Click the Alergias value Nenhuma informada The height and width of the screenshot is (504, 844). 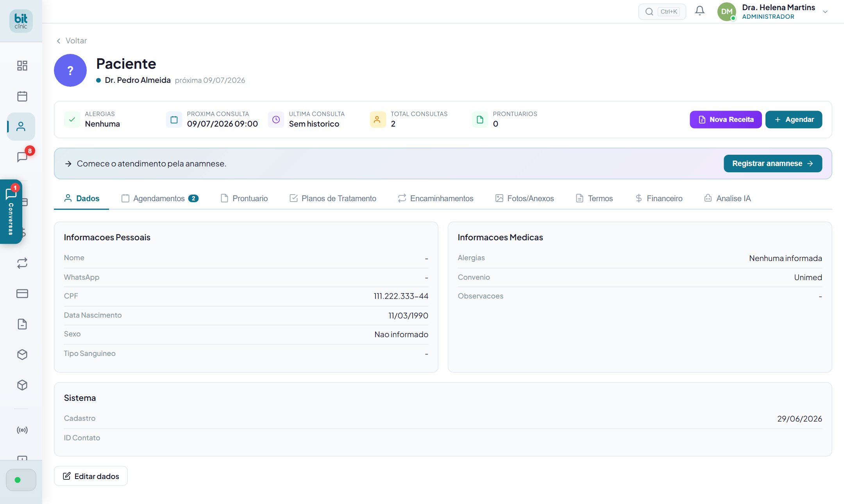pyautogui.click(x=785, y=258)
